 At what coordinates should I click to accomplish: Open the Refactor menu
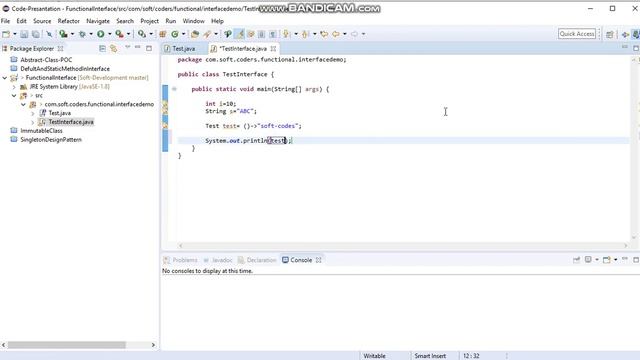[69, 21]
